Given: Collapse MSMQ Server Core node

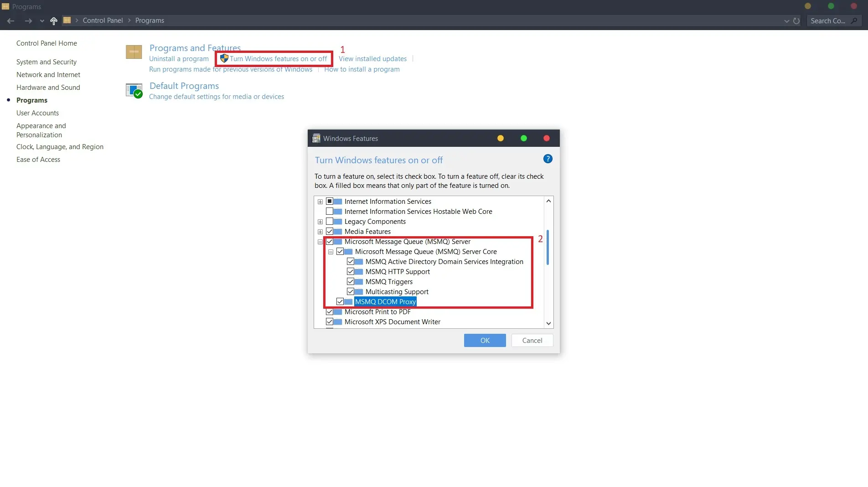Looking at the screenshot, I should pyautogui.click(x=331, y=252).
